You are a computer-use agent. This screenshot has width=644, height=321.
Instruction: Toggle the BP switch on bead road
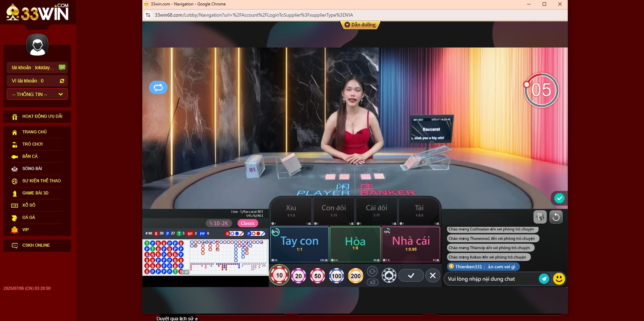tap(185, 272)
